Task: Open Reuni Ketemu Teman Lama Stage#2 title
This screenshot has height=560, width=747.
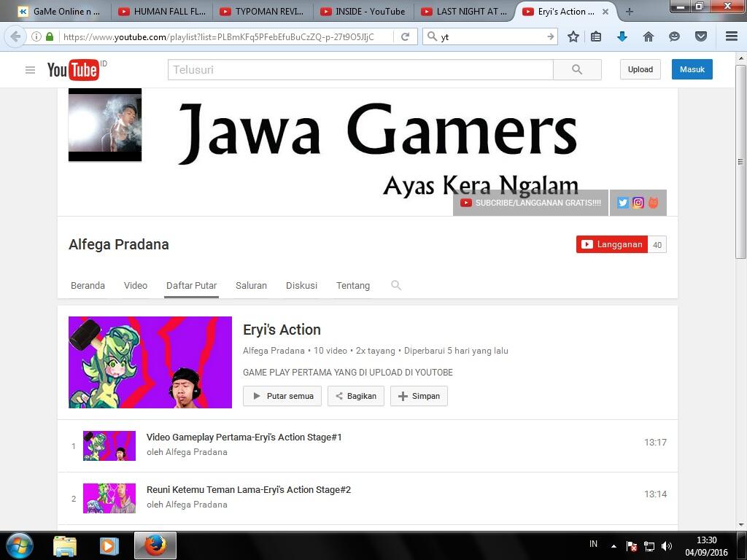Action: coord(249,489)
